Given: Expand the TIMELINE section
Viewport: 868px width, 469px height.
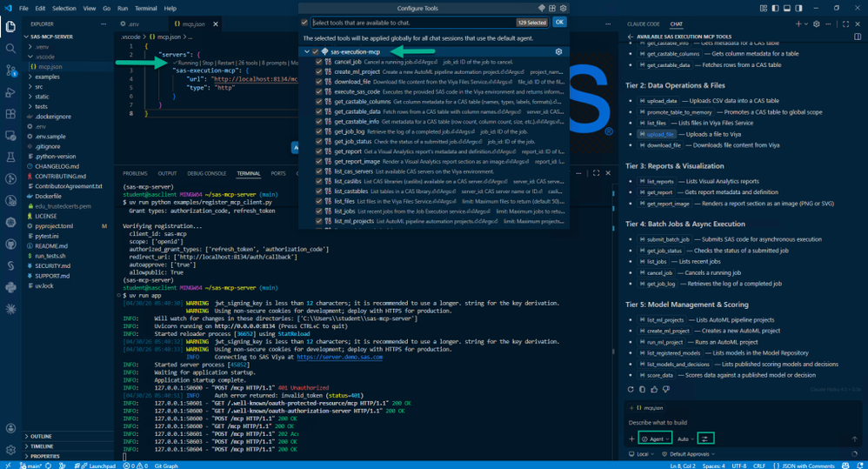Looking at the screenshot, I should coord(42,446).
